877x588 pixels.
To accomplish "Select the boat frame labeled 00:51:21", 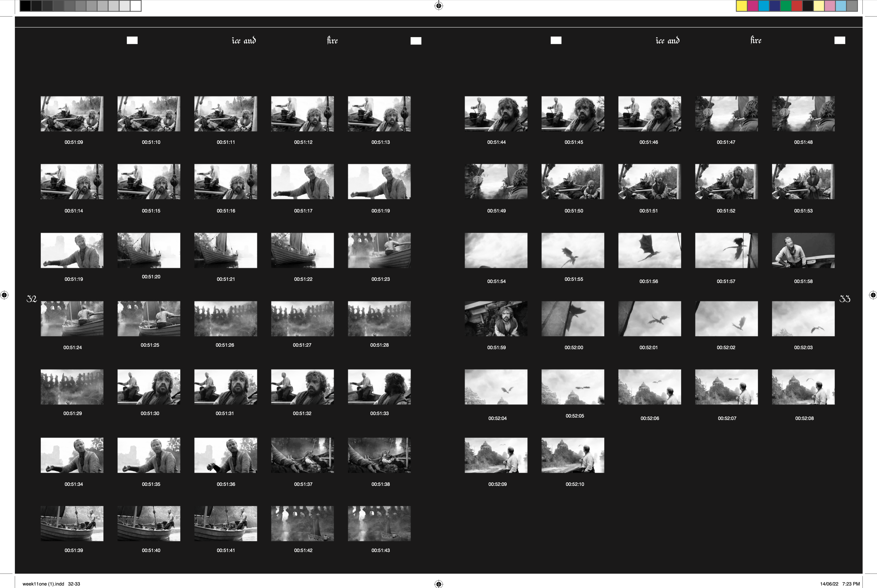I will click(x=226, y=250).
